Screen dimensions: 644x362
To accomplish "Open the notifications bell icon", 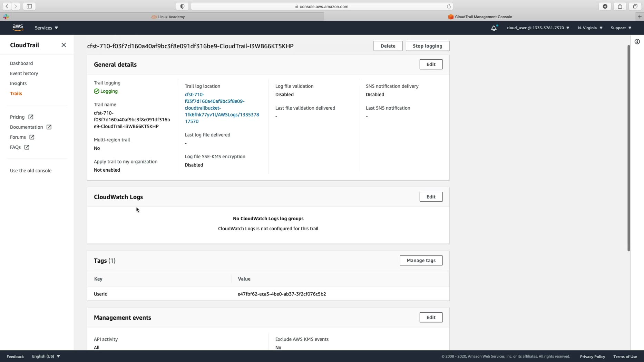I will (x=494, y=28).
